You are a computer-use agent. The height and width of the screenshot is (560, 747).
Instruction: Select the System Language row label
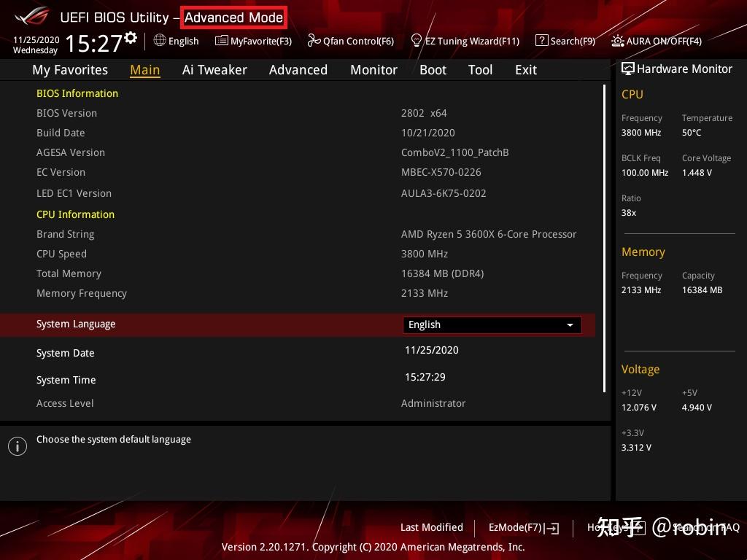(76, 324)
